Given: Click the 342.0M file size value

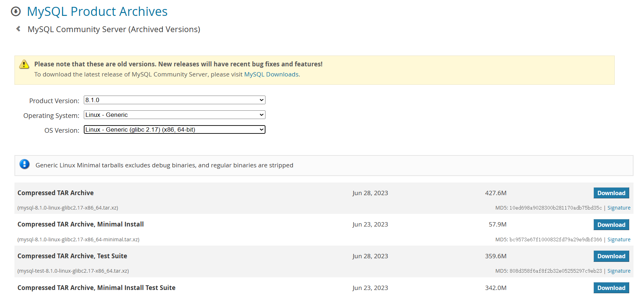Looking at the screenshot, I should (496, 288).
